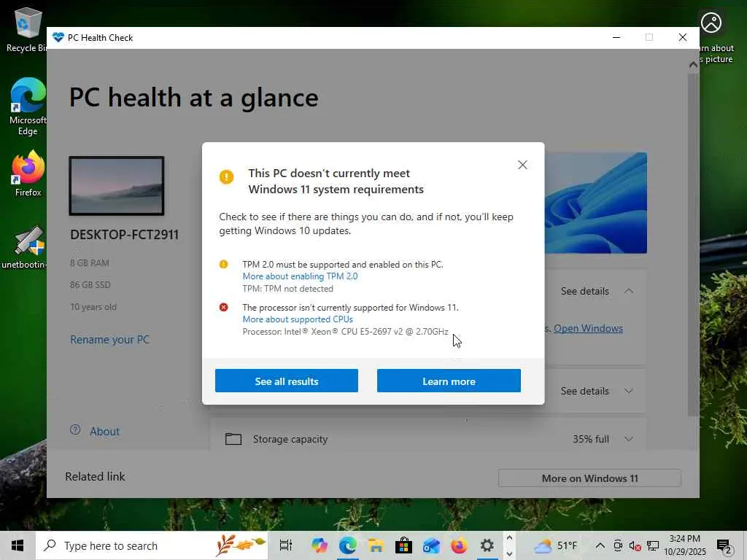747x560 pixels.
Task: Click More on Windows 11 button
Action: [x=589, y=478]
